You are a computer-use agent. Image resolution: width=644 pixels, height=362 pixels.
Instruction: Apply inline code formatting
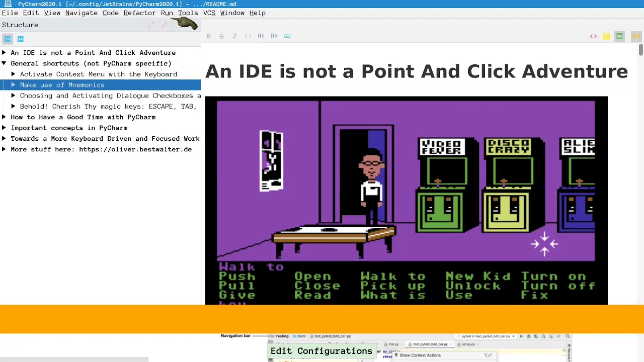pos(248,36)
